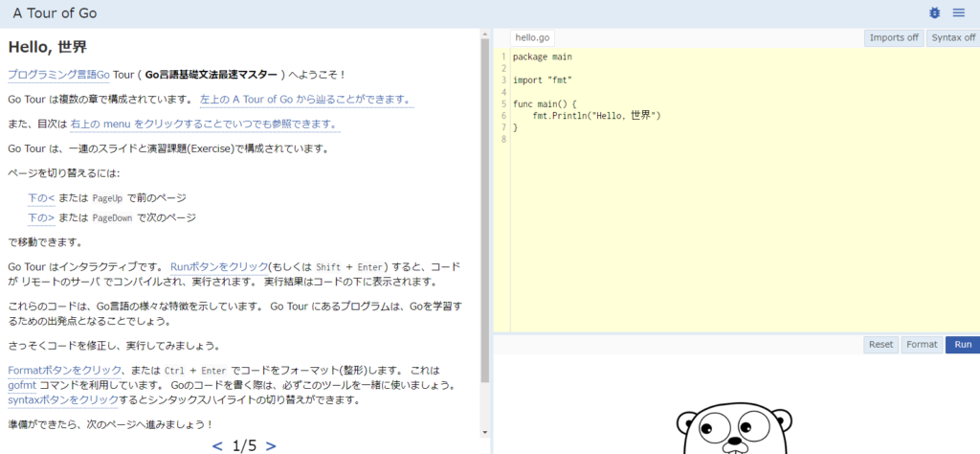
Task: Click the bug report icon
Action: tap(934, 12)
